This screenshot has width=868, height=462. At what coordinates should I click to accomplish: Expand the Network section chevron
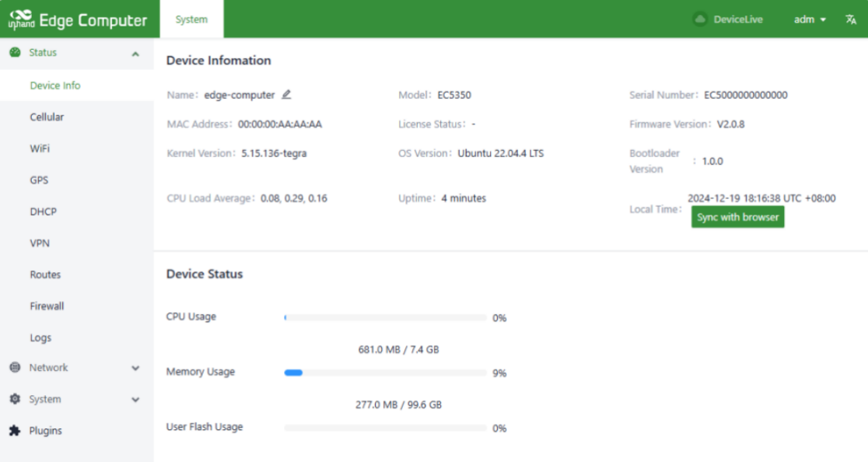(x=135, y=368)
